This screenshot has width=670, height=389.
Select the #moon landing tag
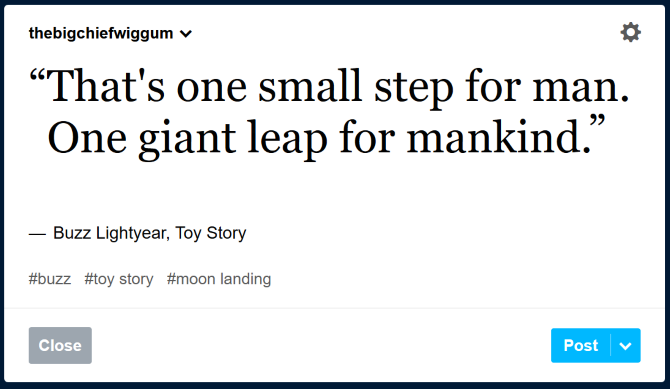pos(219,279)
